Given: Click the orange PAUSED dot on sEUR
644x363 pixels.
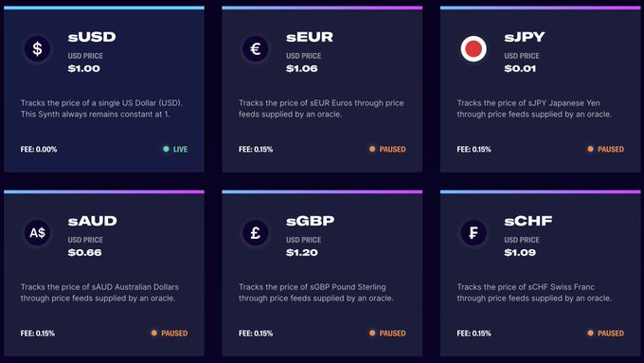Looking at the screenshot, I should tap(372, 149).
